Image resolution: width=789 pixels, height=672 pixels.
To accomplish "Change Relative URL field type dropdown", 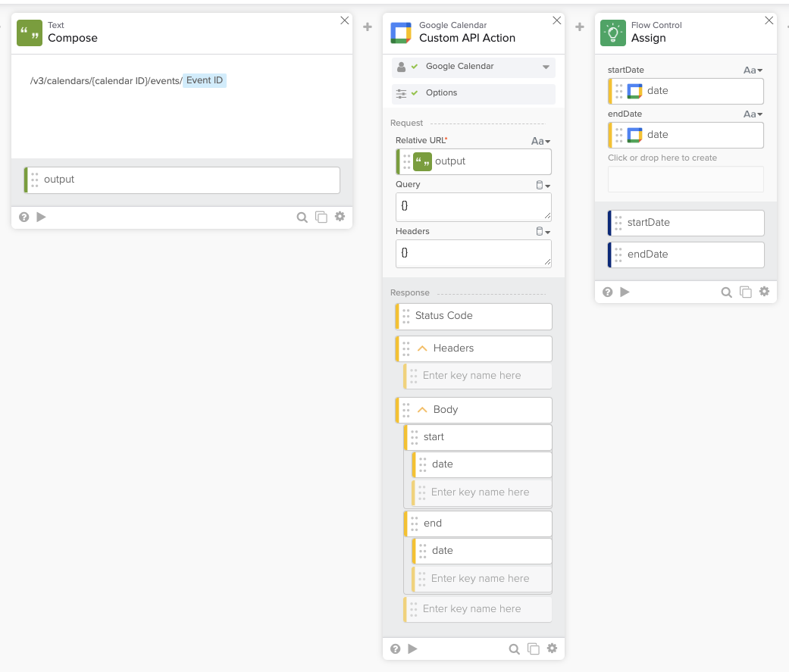I will coord(540,141).
